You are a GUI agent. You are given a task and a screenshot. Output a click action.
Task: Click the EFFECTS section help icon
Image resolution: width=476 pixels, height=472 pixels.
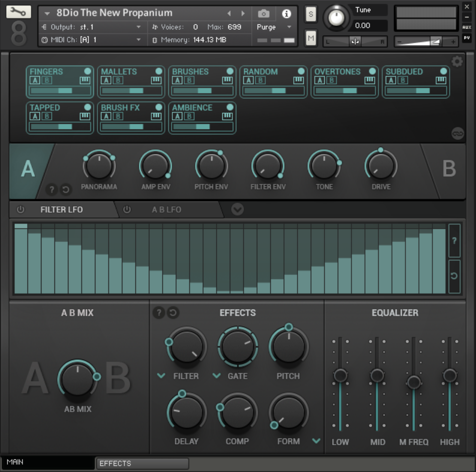pos(159,312)
